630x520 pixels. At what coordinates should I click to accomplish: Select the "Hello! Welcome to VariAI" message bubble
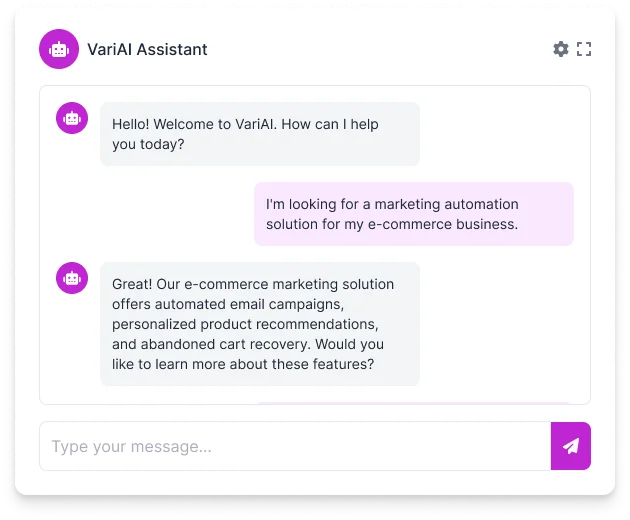coord(259,134)
